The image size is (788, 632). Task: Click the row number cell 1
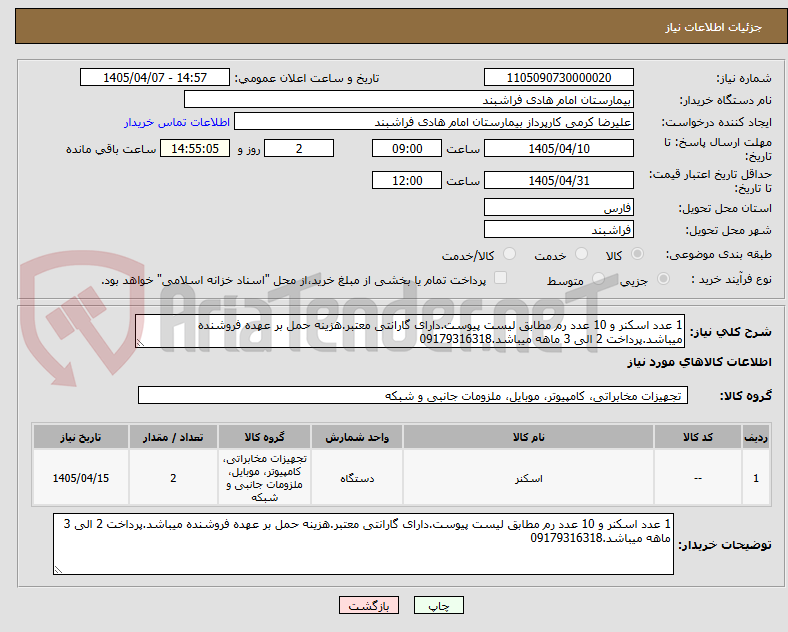point(756,478)
